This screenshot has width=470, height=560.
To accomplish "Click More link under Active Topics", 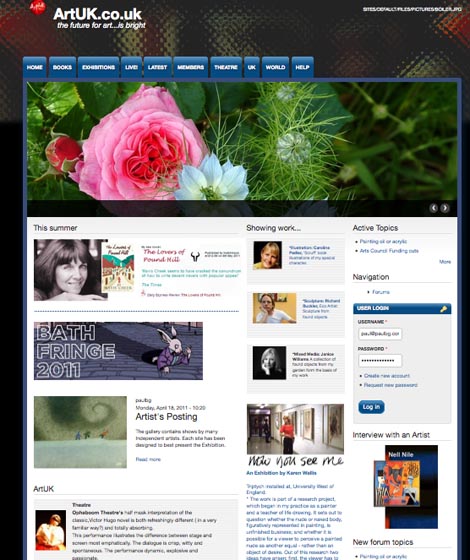I will click(x=445, y=262).
